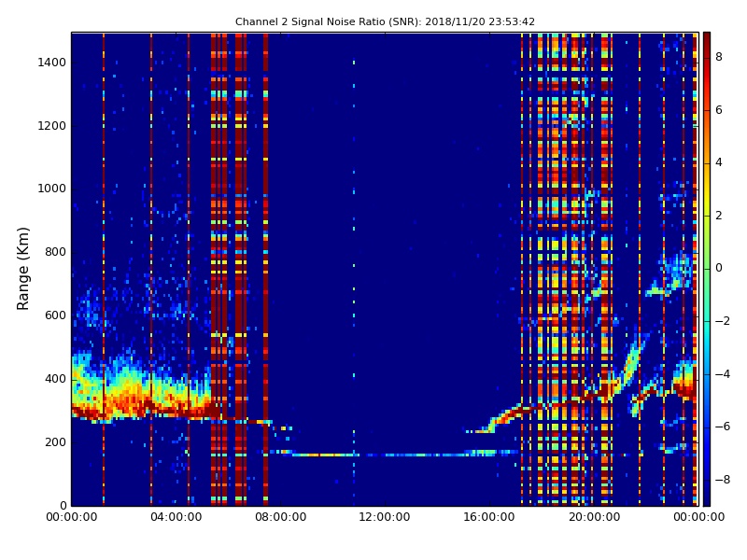747x560 pixels.
Task: Click the colorbar tick label −6
Action: (x=722, y=427)
